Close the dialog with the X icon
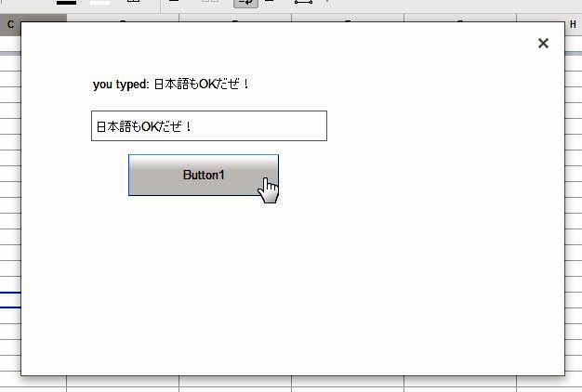This screenshot has height=392, width=582. tap(544, 43)
